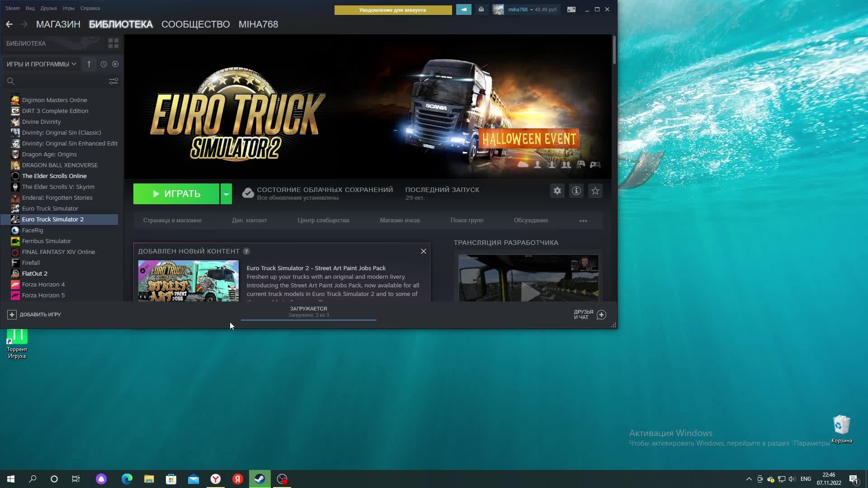Switch library to grid view icon
The height and width of the screenshot is (488, 868).
pyautogui.click(x=113, y=43)
